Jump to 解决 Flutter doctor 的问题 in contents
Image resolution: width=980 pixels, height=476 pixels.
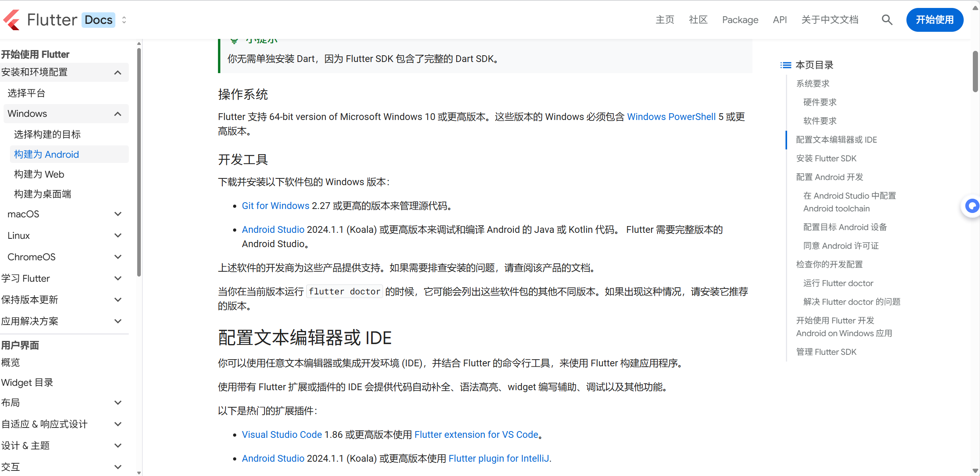pyautogui.click(x=852, y=302)
